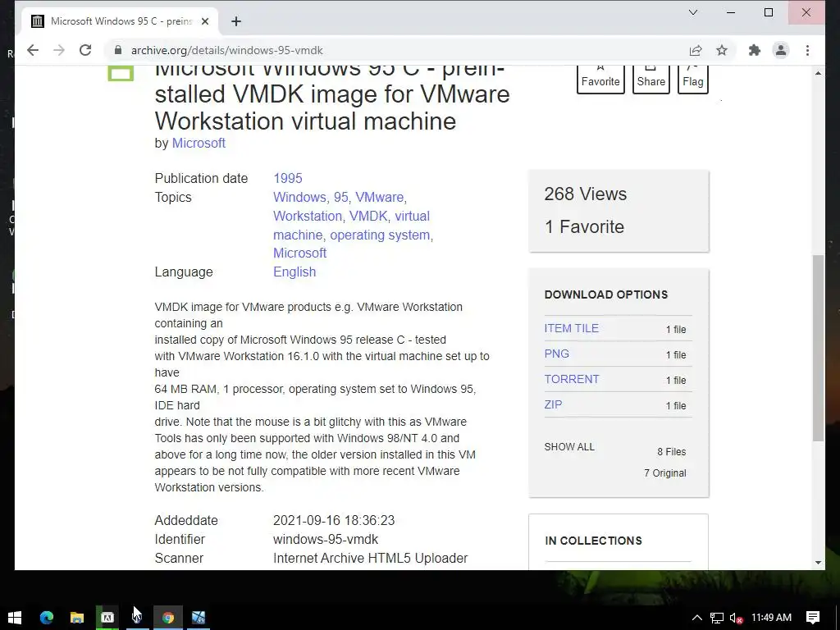
Task: Click the browser forward arrow
Action: click(x=59, y=50)
